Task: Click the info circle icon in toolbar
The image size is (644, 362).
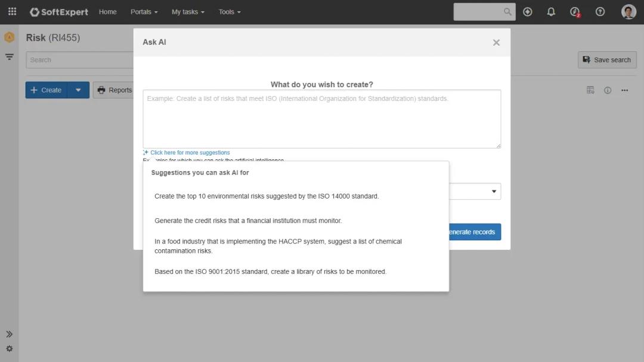Action: (608, 90)
